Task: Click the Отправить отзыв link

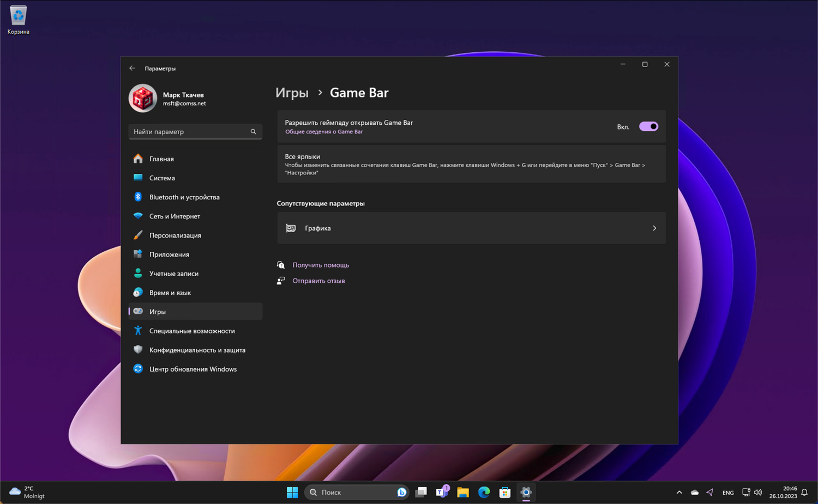Action: pyautogui.click(x=318, y=281)
